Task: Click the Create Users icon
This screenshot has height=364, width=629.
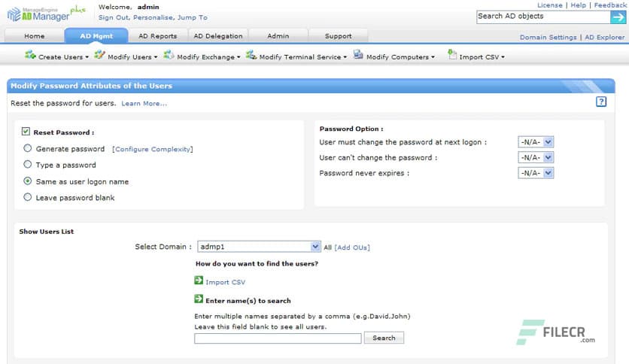Action: tap(30, 54)
